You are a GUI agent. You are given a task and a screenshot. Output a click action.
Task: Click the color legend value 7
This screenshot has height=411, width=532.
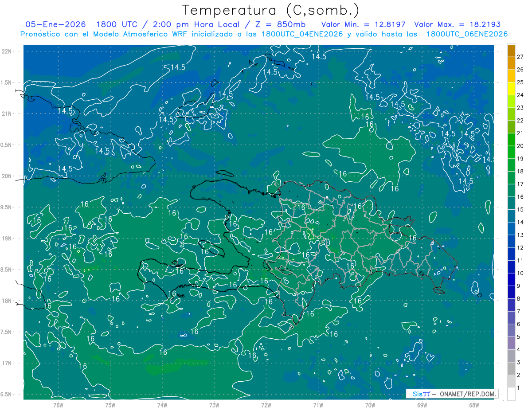tap(519, 312)
